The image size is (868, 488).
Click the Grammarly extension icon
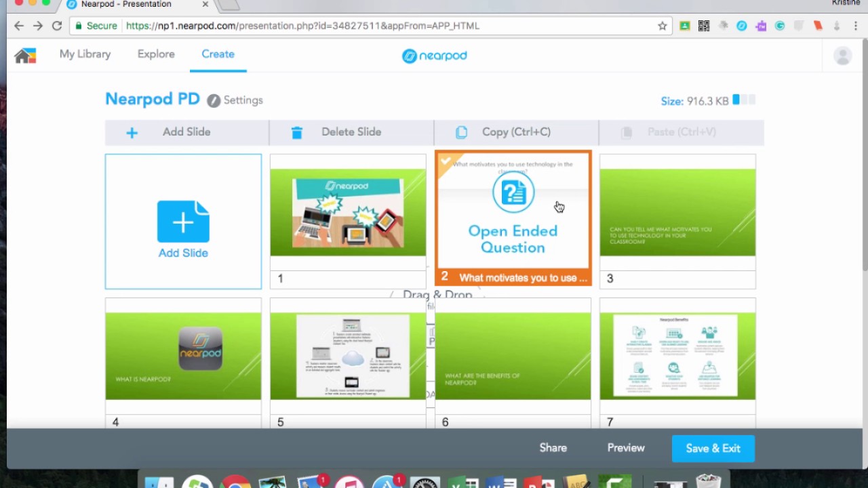(x=780, y=26)
